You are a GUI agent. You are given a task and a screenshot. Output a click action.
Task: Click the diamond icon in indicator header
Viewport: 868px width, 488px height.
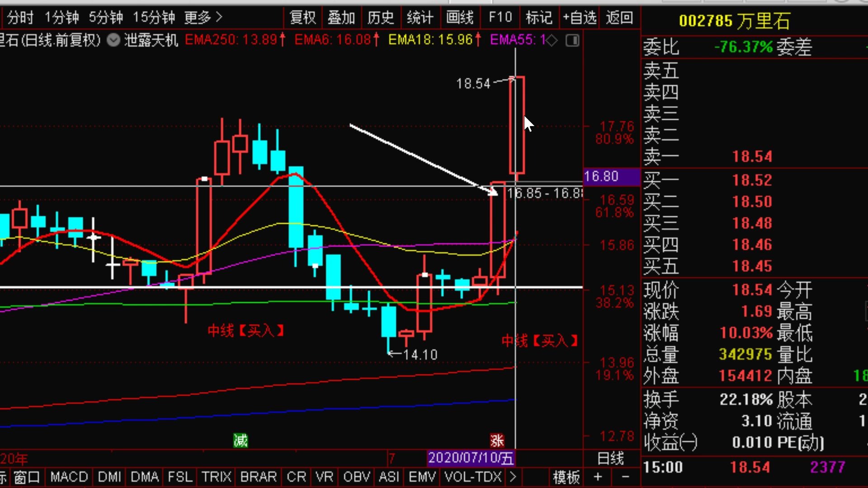552,40
